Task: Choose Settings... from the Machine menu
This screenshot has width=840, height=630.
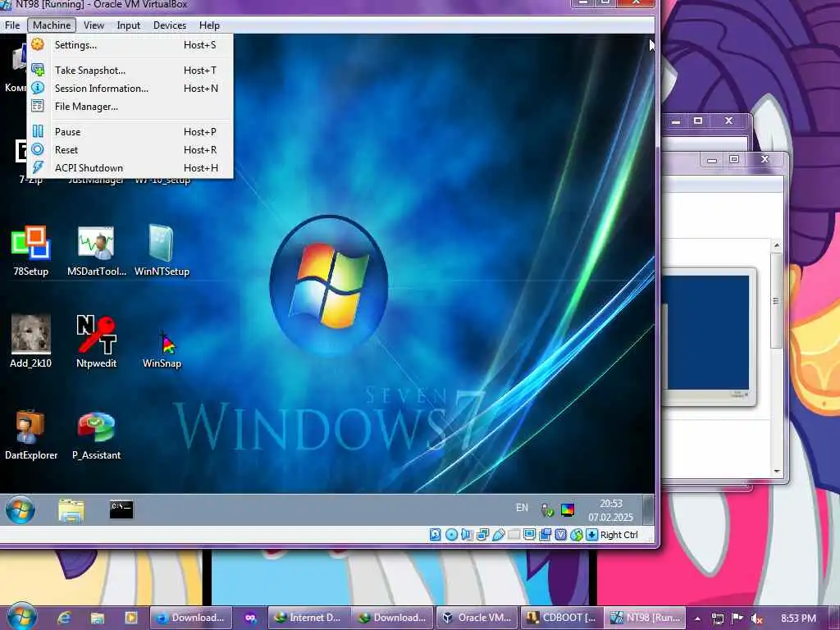Action: coord(130,45)
